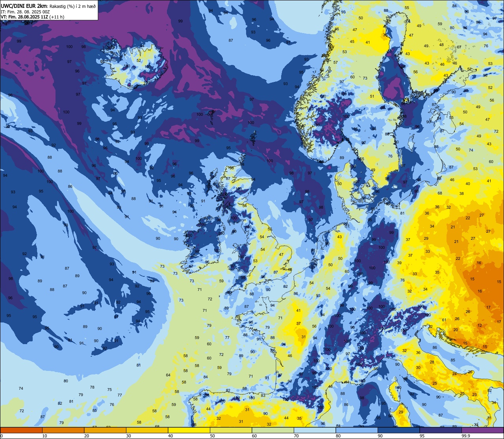Pick the 70–80 pale blue legend swatch
Screen dimensions: 504x439
tap(315, 430)
